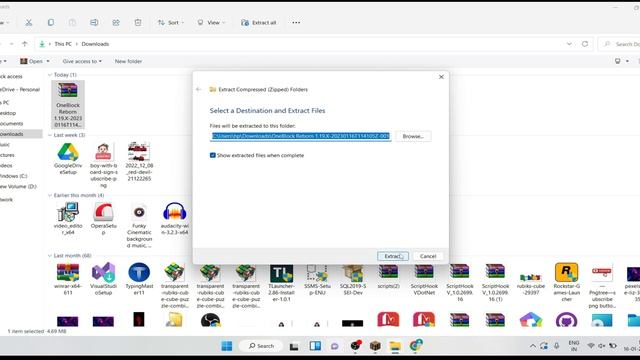Select the 2022_12_08 red-devil file
640x360 pixels.
pyautogui.click(x=139, y=161)
